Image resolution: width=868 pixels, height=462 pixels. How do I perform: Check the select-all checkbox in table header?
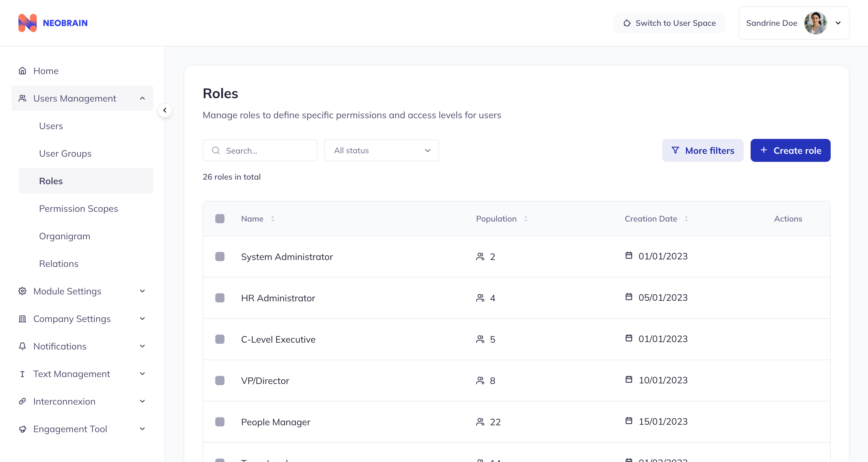pyautogui.click(x=220, y=218)
